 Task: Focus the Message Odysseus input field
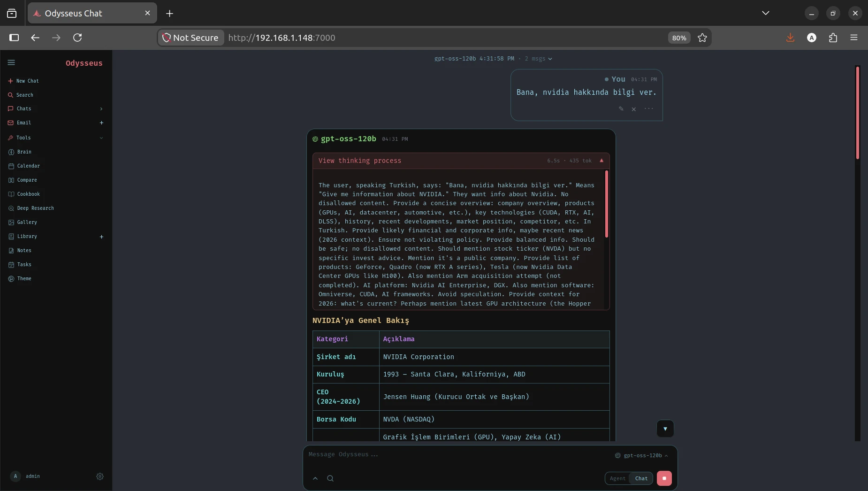coord(460,454)
